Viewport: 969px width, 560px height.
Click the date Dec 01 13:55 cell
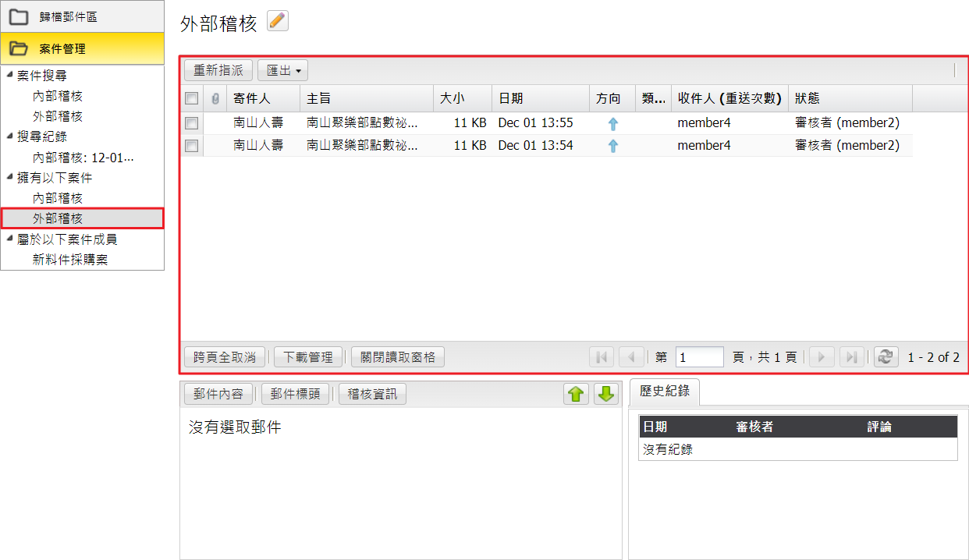[x=535, y=123]
